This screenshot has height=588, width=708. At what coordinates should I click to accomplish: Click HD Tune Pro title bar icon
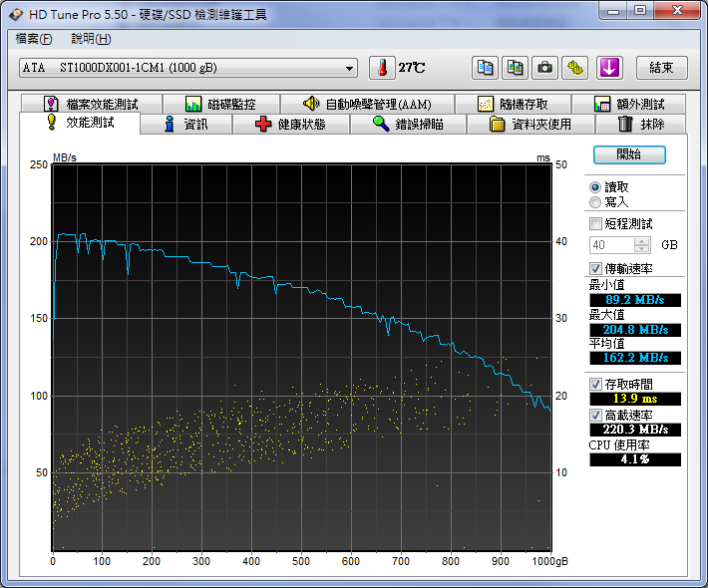[x=15, y=14]
